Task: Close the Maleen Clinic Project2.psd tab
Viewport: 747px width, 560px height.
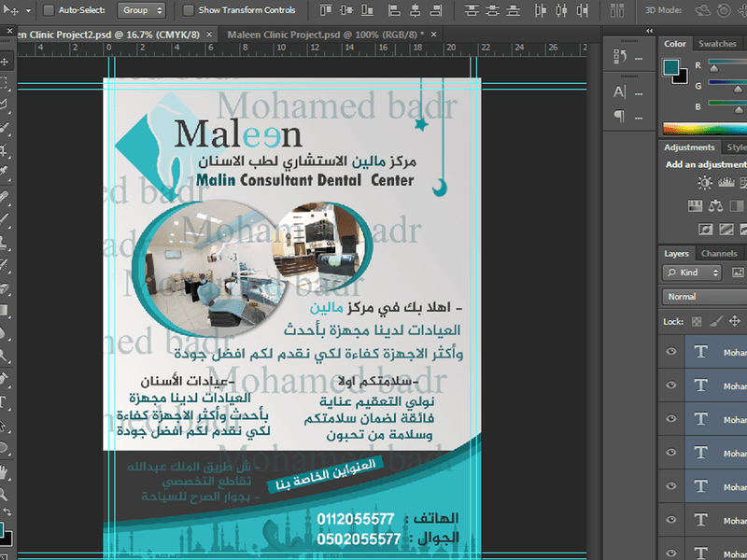Action: [x=208, y=34]
